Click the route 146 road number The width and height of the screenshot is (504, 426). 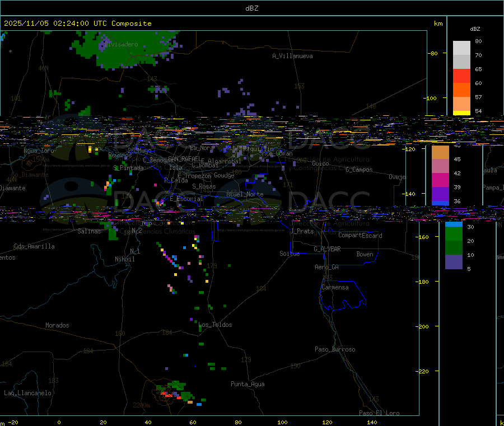371,106
